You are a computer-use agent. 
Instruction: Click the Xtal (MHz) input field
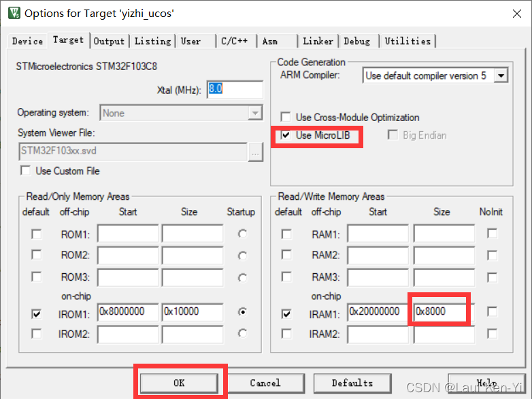pos(235,90)
